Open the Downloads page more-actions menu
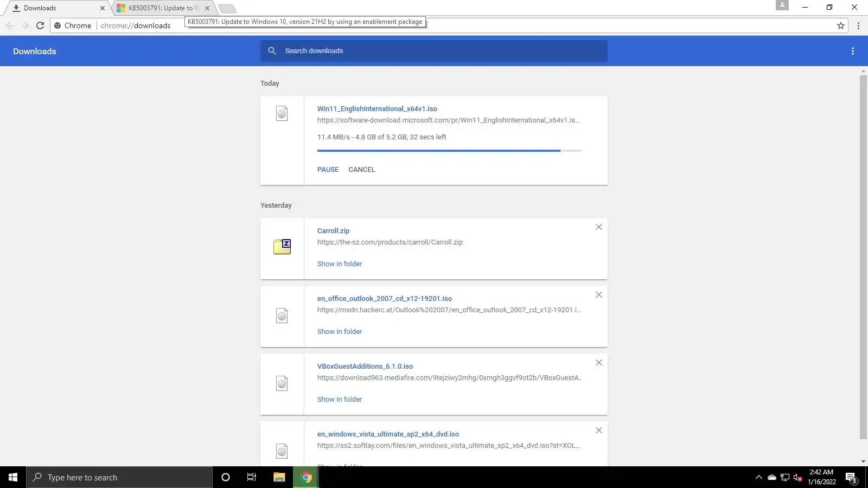Screen dimensions: 868x488 click(853, 51)
